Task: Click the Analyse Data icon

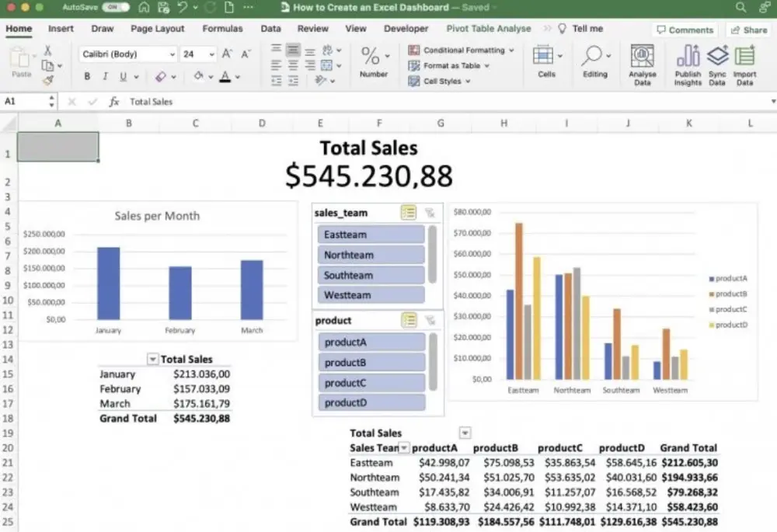Action: click(643, 64)
